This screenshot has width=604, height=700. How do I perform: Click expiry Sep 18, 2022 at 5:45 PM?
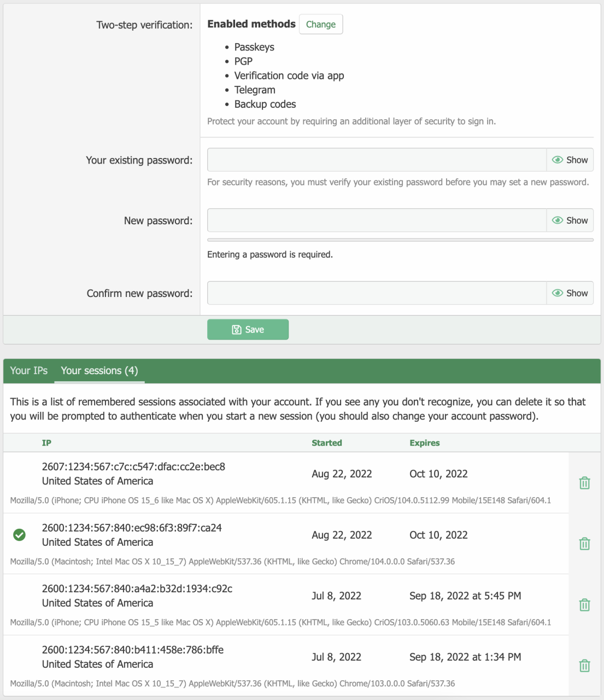[465, 596]
